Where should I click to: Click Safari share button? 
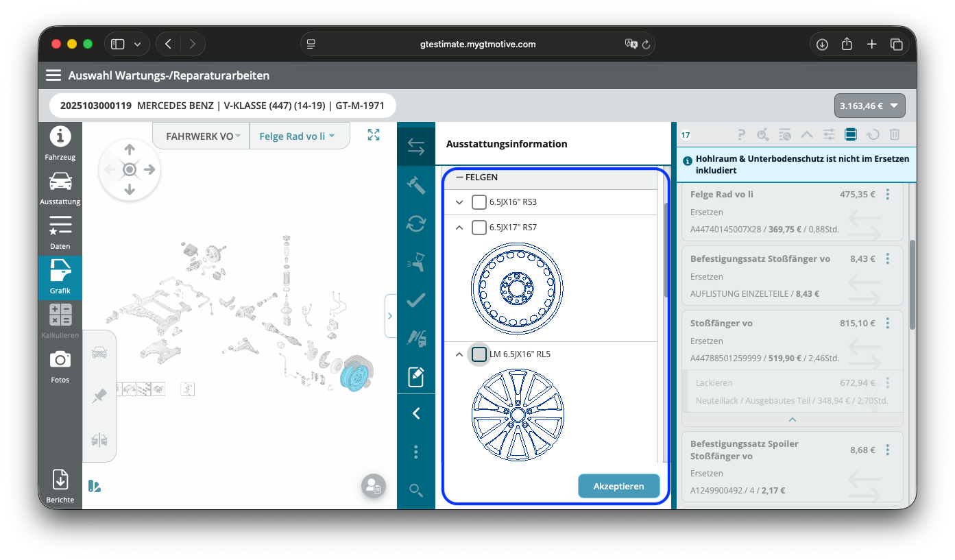[x=847, y=44]
